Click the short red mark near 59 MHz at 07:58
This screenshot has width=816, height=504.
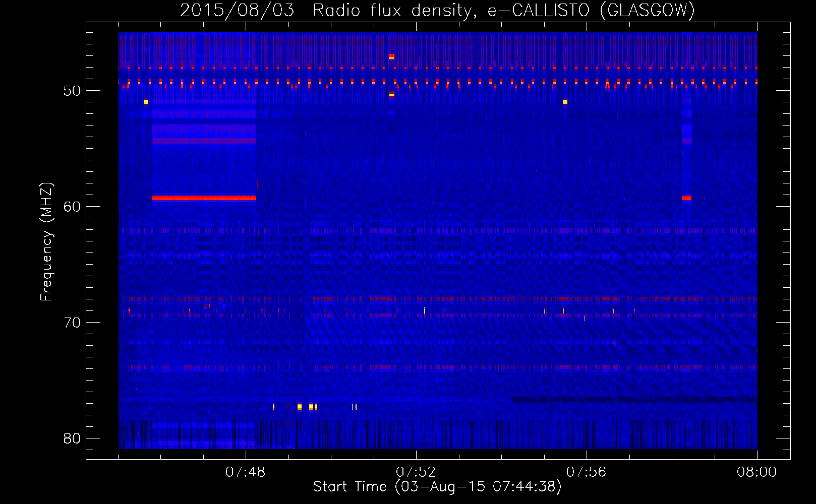(687, 198)
